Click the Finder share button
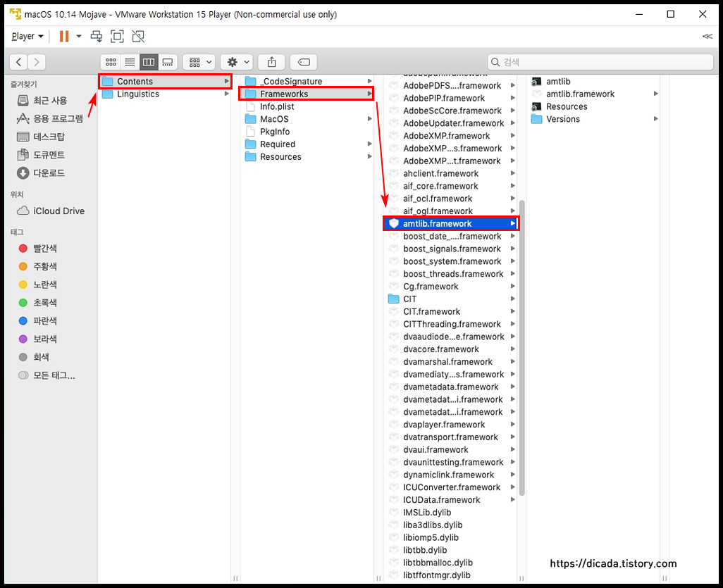The height and width of the screenshot is (588, 723). tap(271, 62)
